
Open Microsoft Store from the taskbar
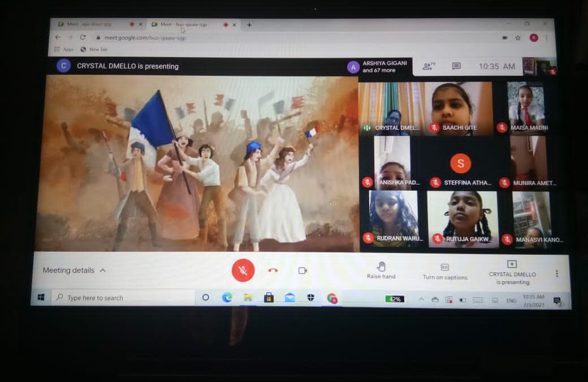(269, 298)
